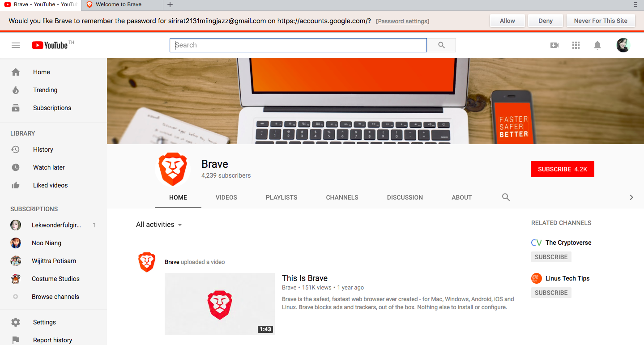Screen dimensions: 644x345
Task: Open Wijittra Potisarn channel avatar
Action: 16,261
